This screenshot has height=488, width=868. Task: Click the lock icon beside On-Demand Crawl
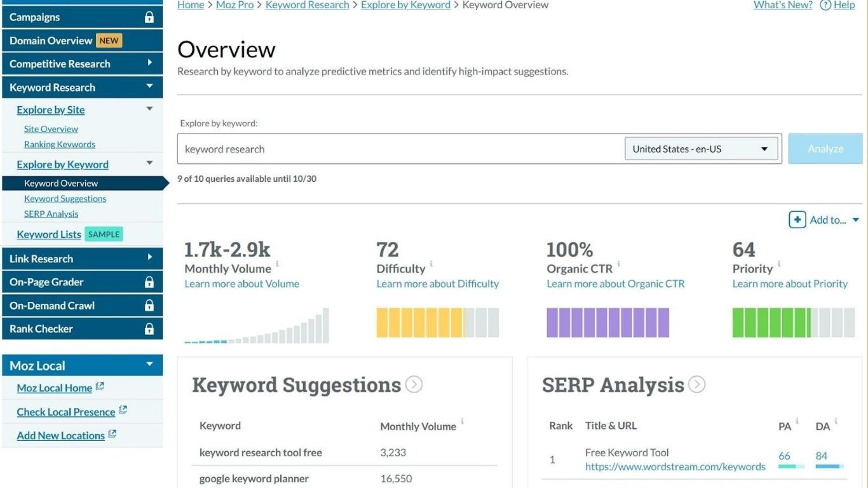point(149,306)
